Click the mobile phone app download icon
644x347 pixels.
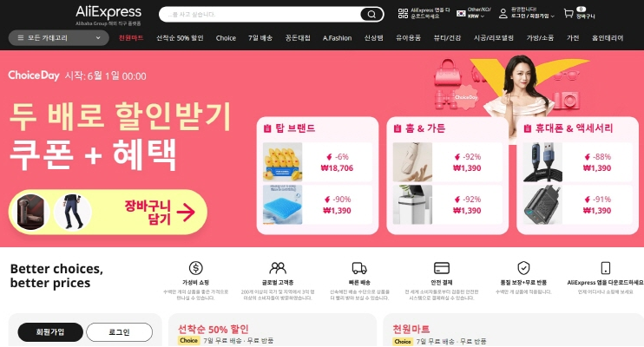point(606,268)
